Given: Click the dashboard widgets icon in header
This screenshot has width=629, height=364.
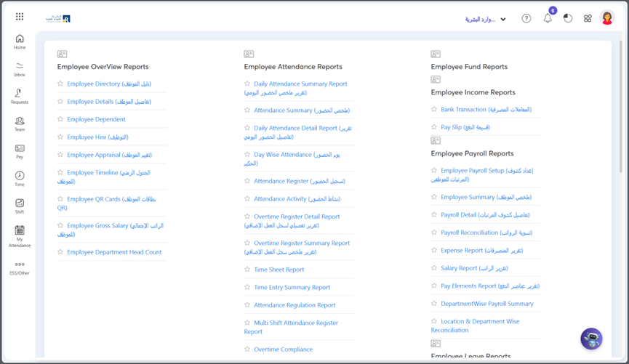Looking at the screenshot, I should 588,19.
